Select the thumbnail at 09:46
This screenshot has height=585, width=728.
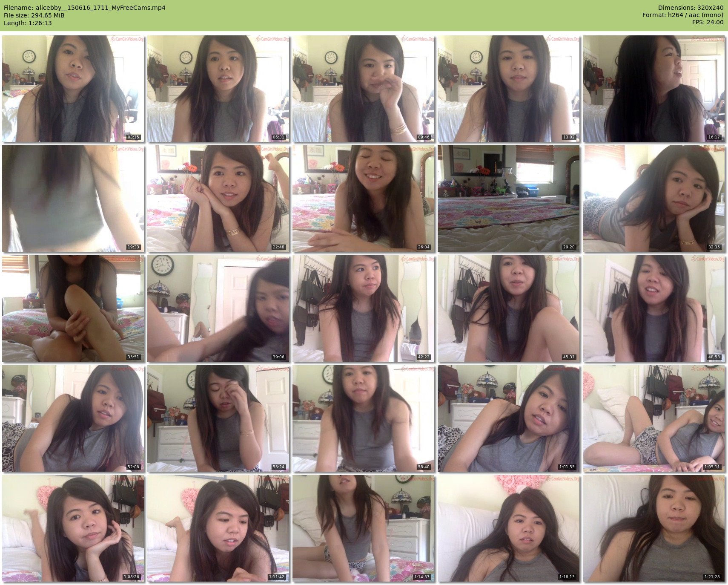click(x=363, y=89)
